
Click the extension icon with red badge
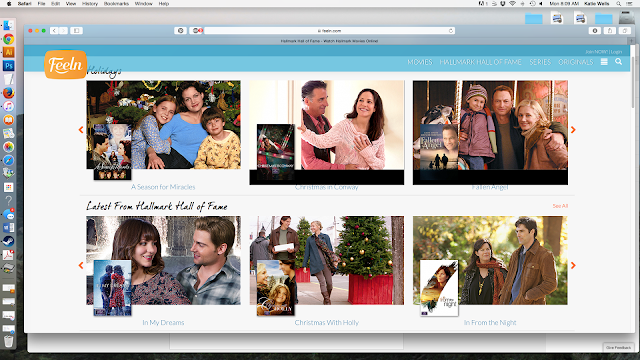(196, 31)
